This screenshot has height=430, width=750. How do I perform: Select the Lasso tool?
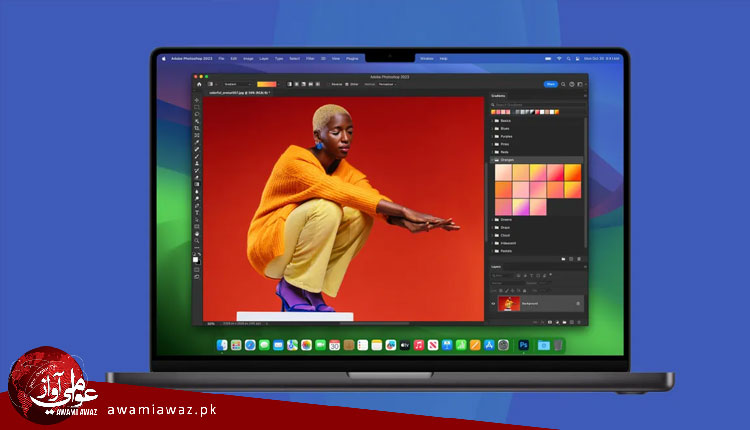(197, 113)
